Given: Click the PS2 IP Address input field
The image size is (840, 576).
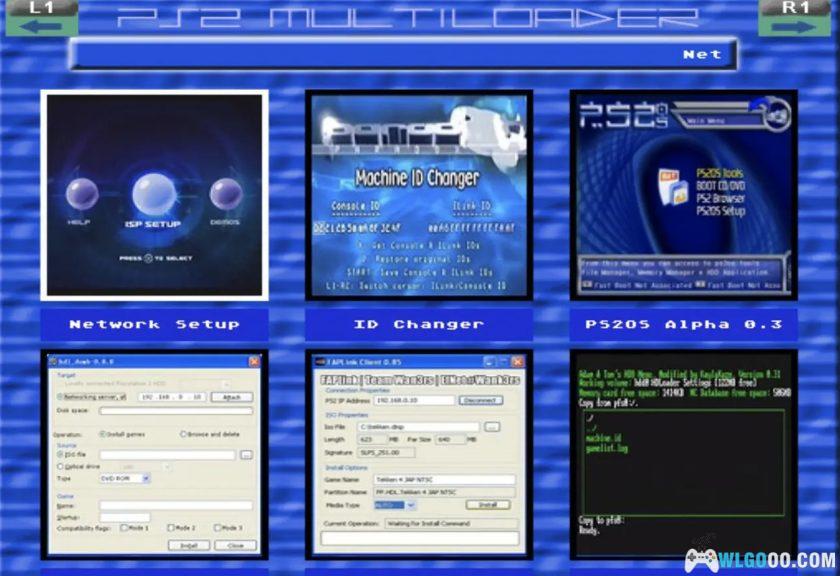Looking at the screenshot, I should [x=411, y=400].
